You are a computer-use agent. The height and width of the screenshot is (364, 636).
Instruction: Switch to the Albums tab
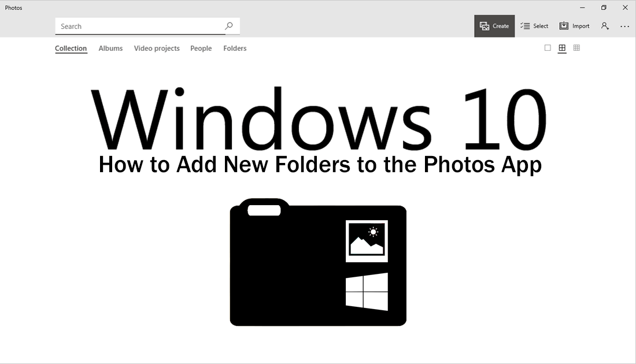point(110,48)
